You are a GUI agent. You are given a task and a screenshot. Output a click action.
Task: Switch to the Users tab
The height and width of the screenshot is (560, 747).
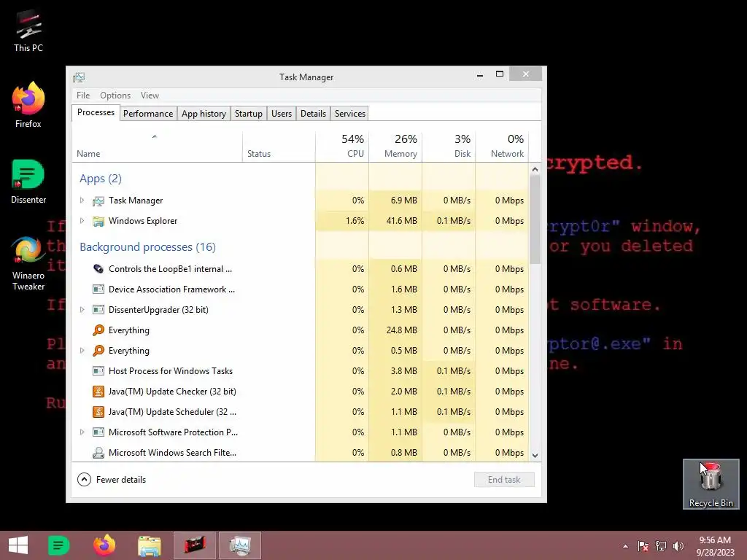coord(282,113)
